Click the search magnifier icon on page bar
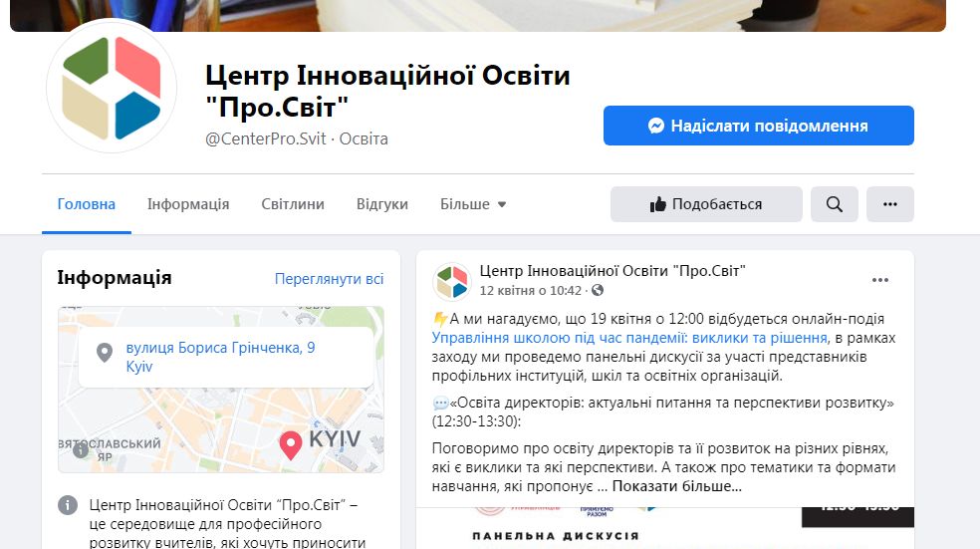 pos(835,204)
